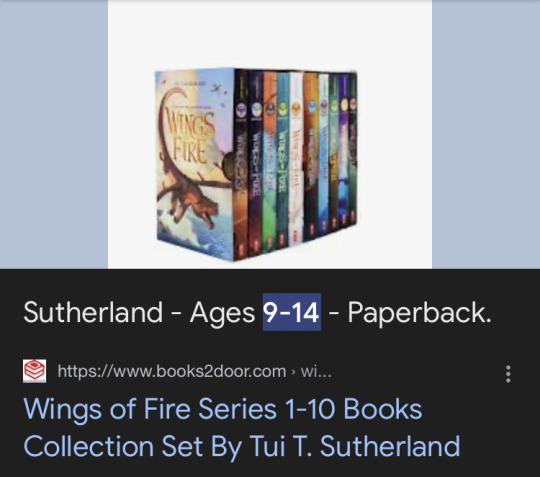This screenshot has width=540, height=477.
Task: Click blue-gray margin left of image
Action: [x=54, y=134]
